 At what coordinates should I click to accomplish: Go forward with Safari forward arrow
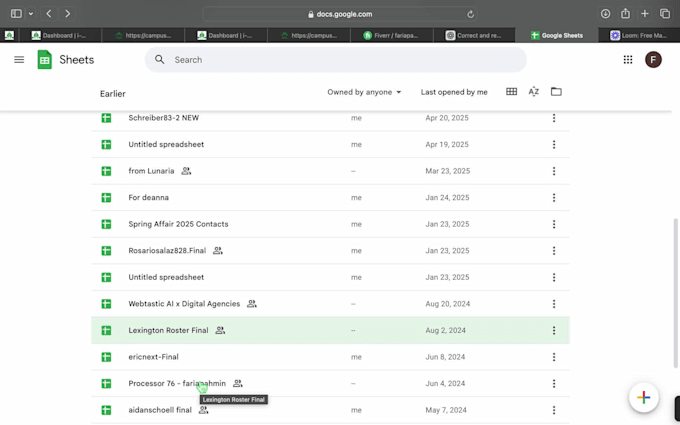[x=67, y=14]
